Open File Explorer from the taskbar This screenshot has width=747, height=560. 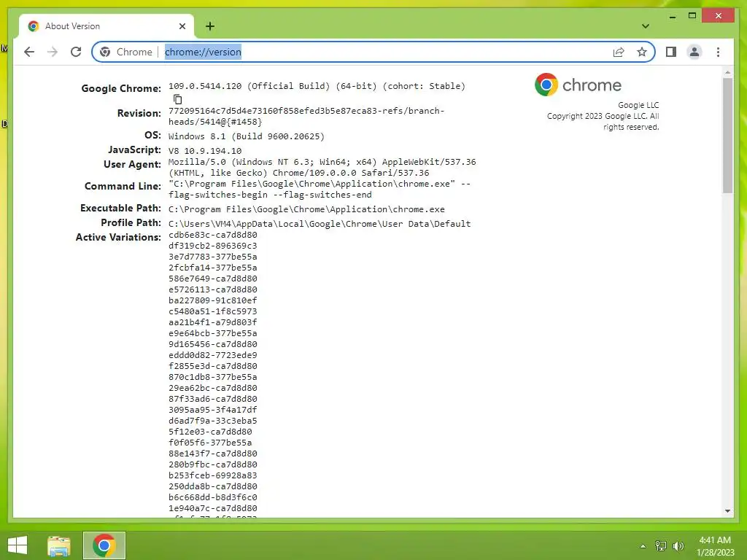(x=58, y=545)
